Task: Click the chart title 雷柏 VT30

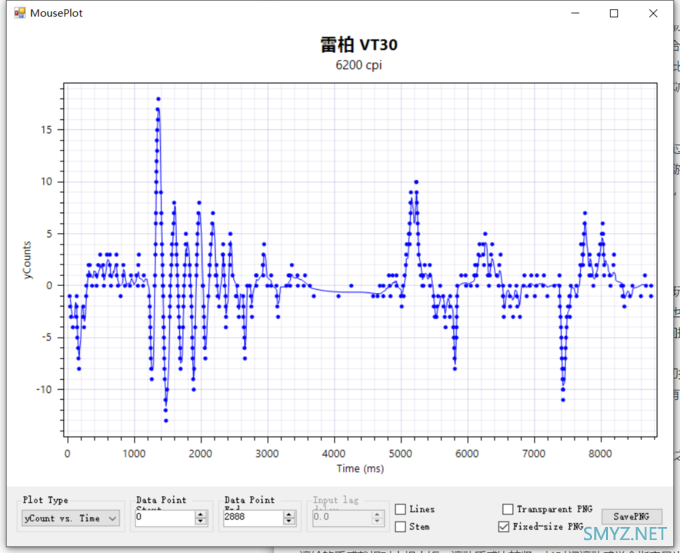Action: tap(359, 44)
